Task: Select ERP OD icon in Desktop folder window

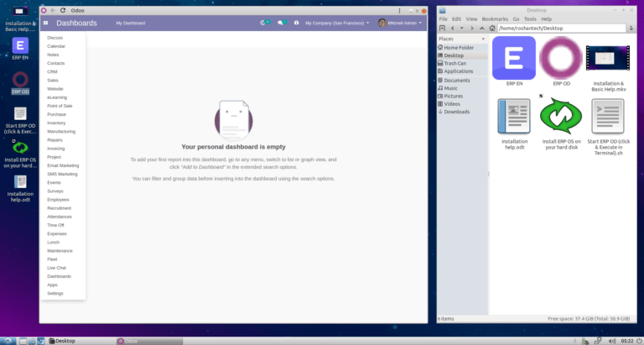Action: pos(561,58)
